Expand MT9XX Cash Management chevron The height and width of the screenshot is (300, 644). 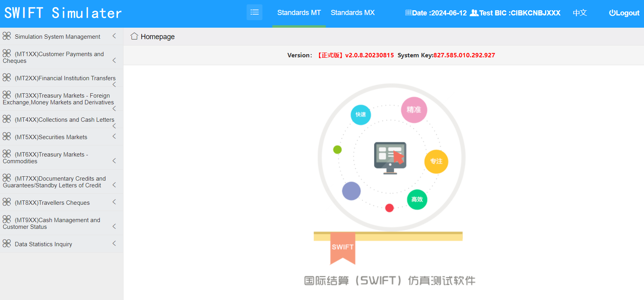pos(114,226)
